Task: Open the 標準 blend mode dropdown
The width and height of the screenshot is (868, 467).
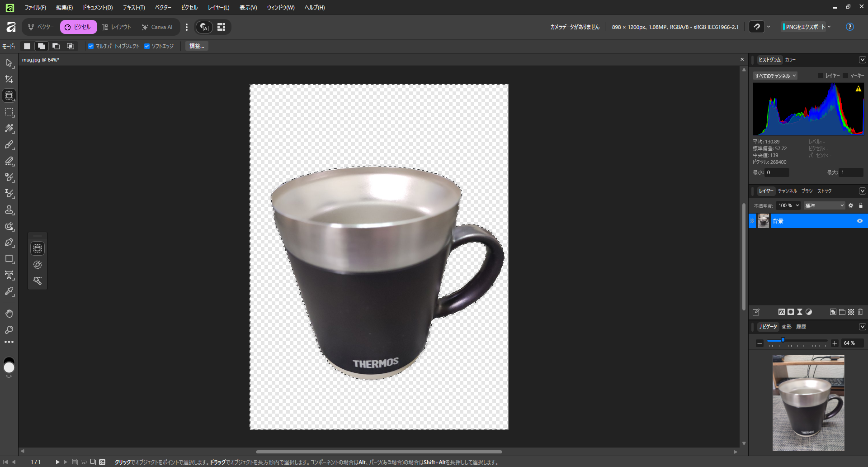Action: tap(825, 205)
